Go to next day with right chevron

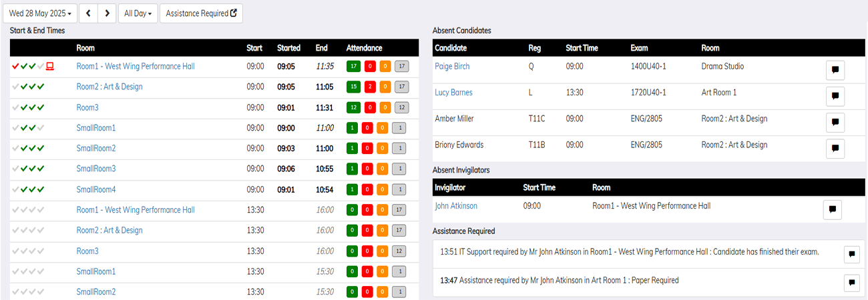point(106,13)
